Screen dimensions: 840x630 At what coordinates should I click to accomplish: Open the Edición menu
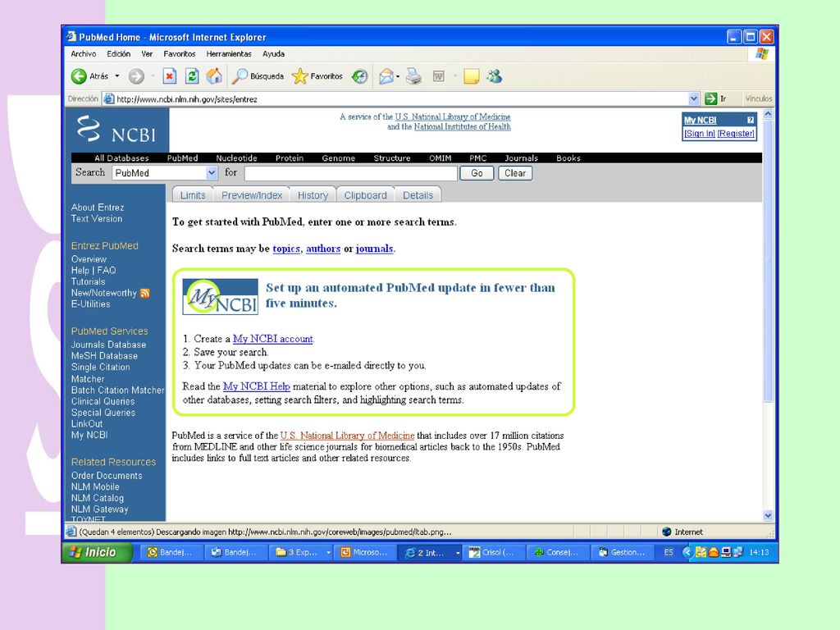(x=118, y=53)
